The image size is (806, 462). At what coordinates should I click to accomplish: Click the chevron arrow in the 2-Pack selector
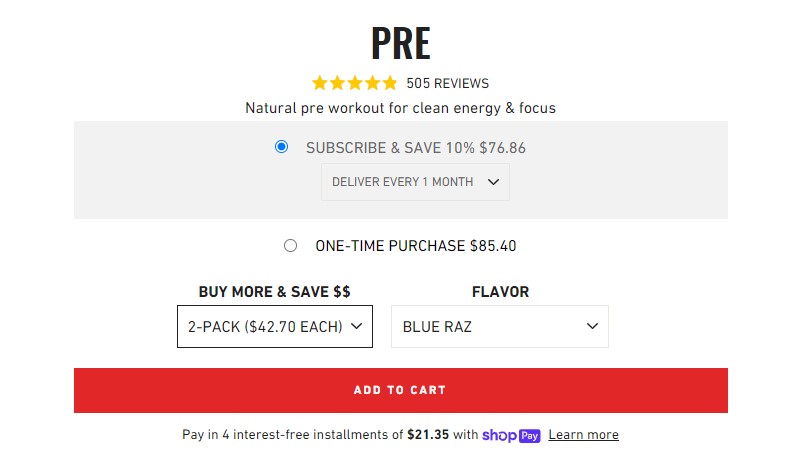click(356, 326)
